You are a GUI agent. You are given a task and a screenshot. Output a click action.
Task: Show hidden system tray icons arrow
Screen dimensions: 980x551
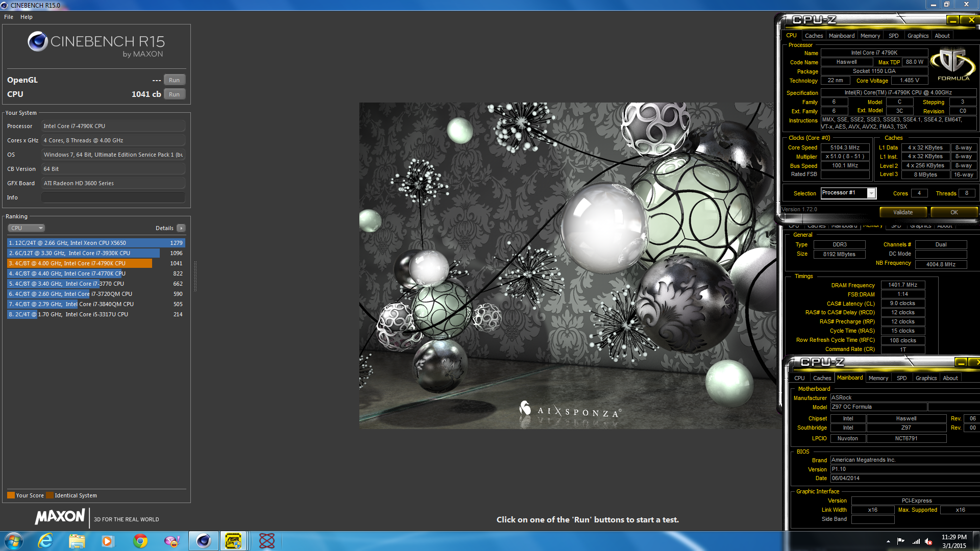coord(888,541)
